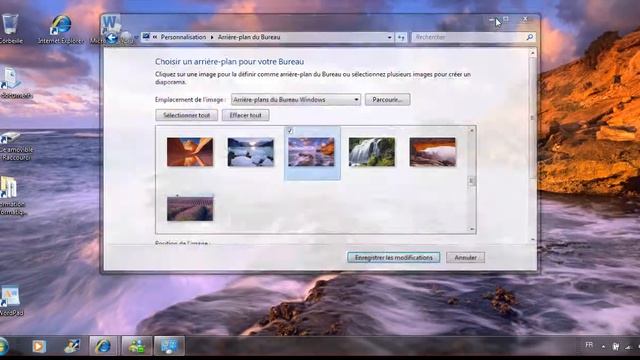The height and width of the screenshot is (360, 640).
Task: Open the Action Center flag icon
Action: click(616, 347)
